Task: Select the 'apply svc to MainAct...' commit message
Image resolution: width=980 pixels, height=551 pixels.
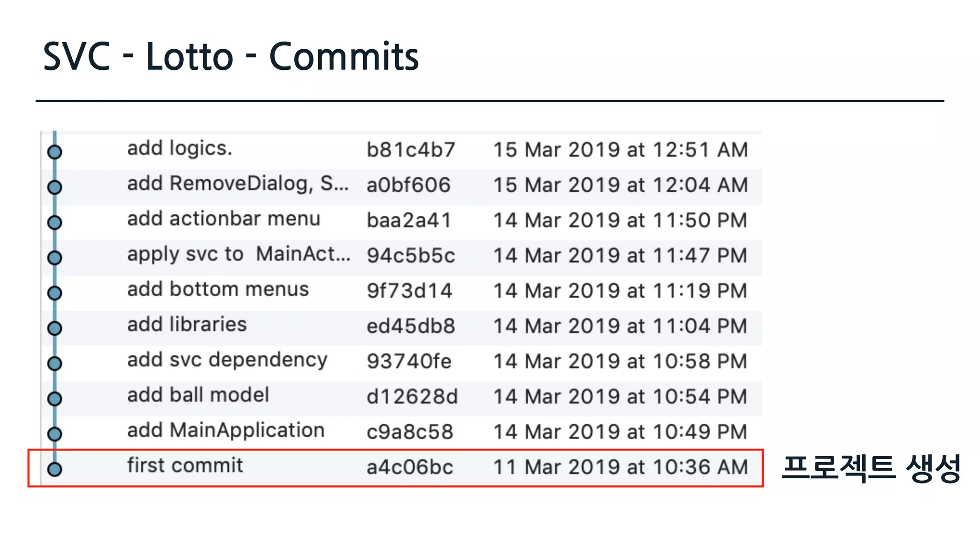Action: pos(239,254)
